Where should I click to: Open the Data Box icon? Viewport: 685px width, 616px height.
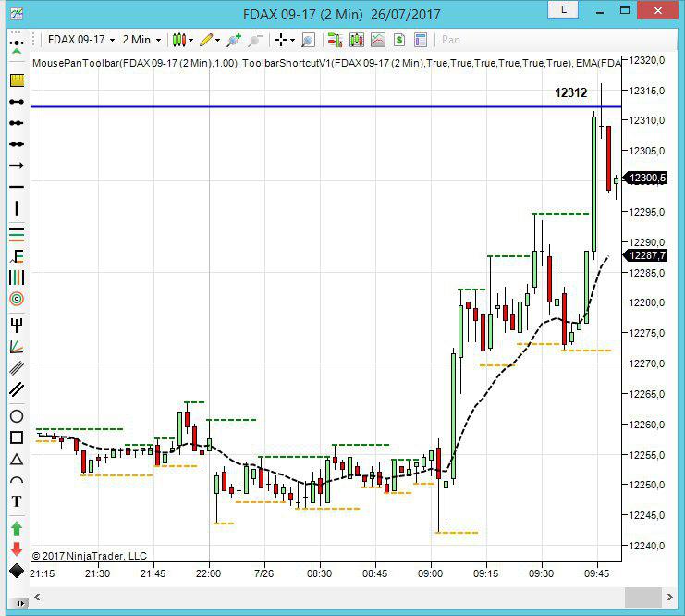pyautogui.click(x=421, y=40)
